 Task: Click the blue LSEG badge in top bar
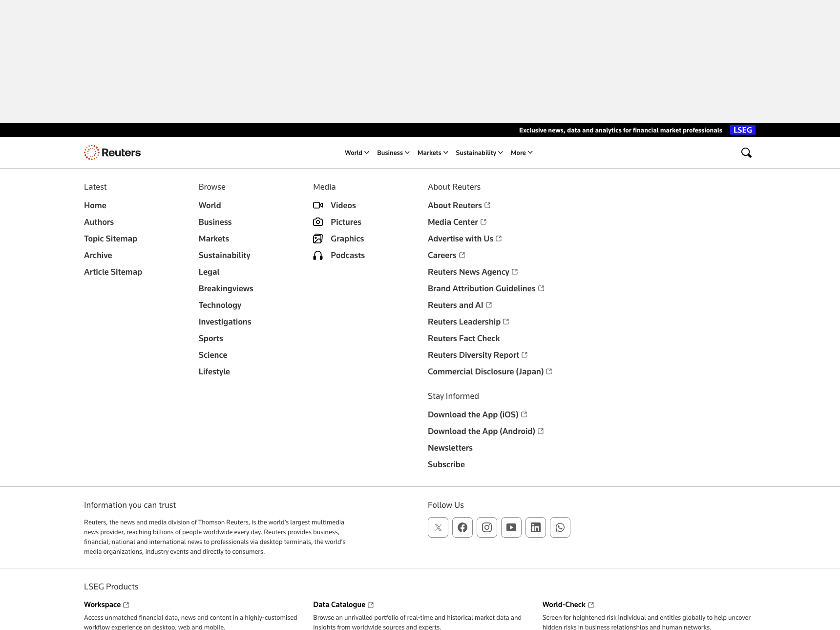click(743, 130)
